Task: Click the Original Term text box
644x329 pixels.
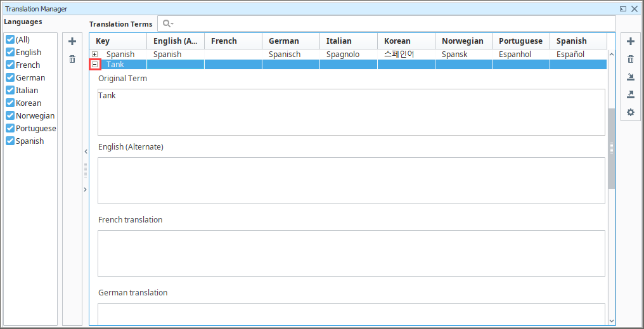Action: [351, 112]
